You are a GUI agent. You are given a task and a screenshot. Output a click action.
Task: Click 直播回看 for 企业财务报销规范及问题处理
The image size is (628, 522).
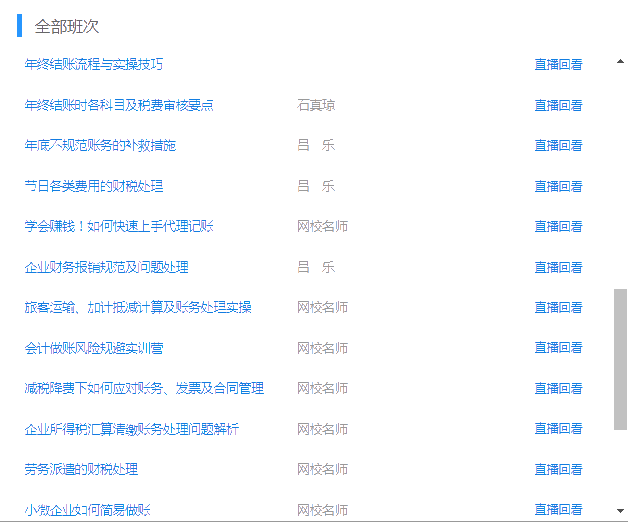pos(558,267)
